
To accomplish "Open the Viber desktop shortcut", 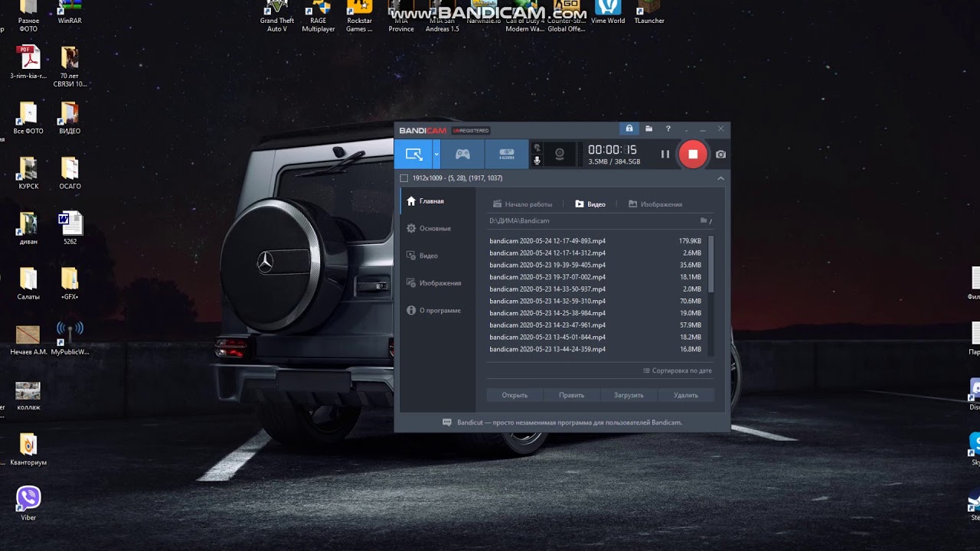I will coord(28,503).
